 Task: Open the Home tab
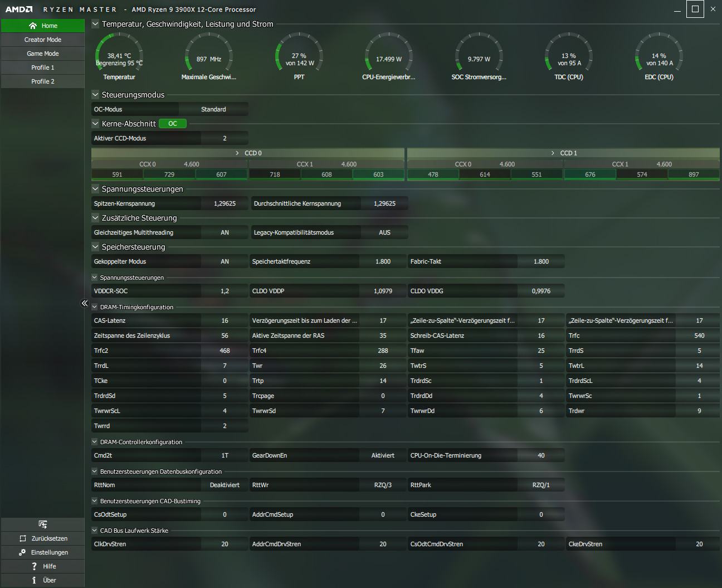click(43, 26)
